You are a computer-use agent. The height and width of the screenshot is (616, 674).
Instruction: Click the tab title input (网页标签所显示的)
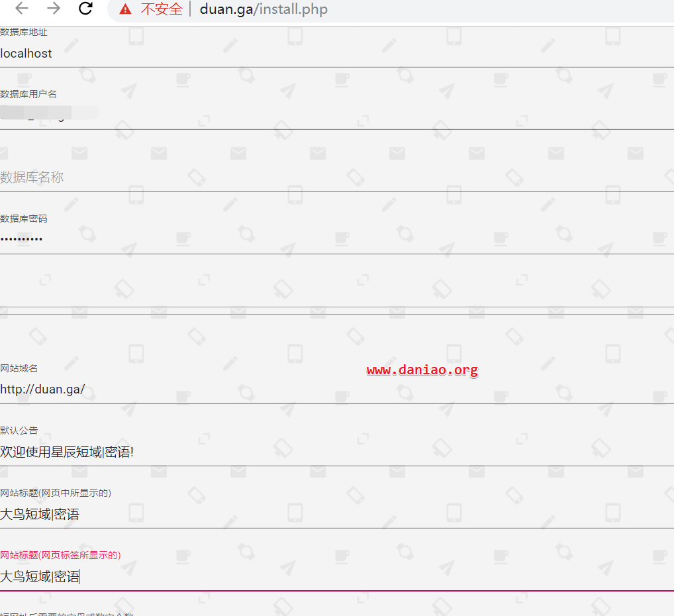265,576
